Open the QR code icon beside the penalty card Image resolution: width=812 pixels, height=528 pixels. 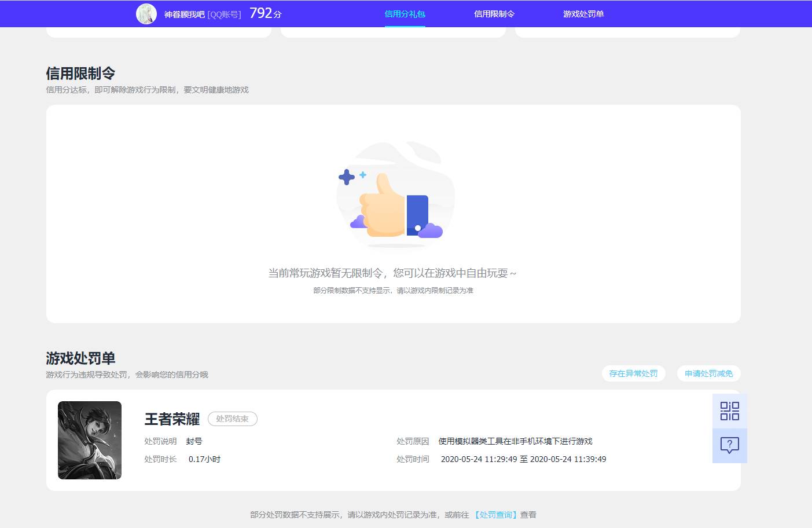pos(729,410)
